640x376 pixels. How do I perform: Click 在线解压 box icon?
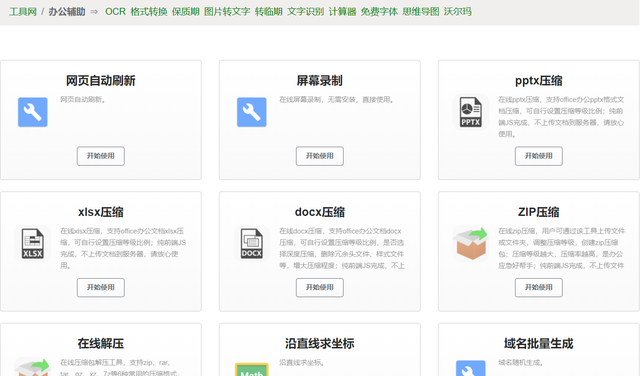[33, 367]
